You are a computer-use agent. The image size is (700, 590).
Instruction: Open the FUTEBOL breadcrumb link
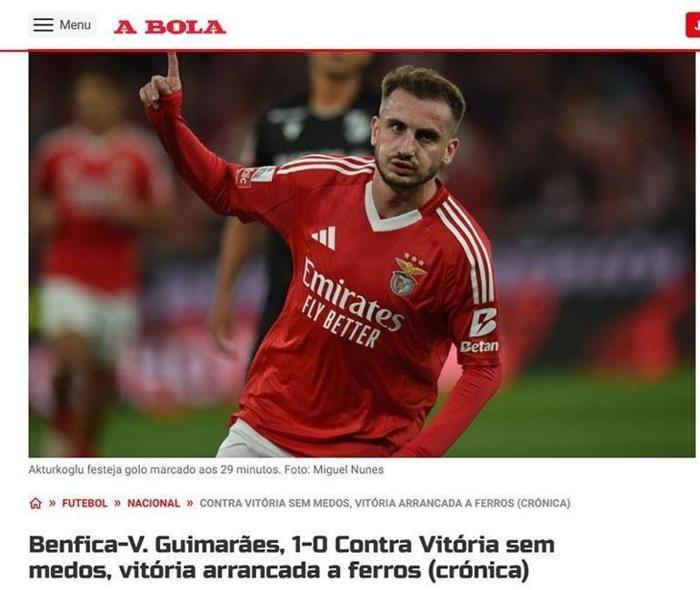84,503
